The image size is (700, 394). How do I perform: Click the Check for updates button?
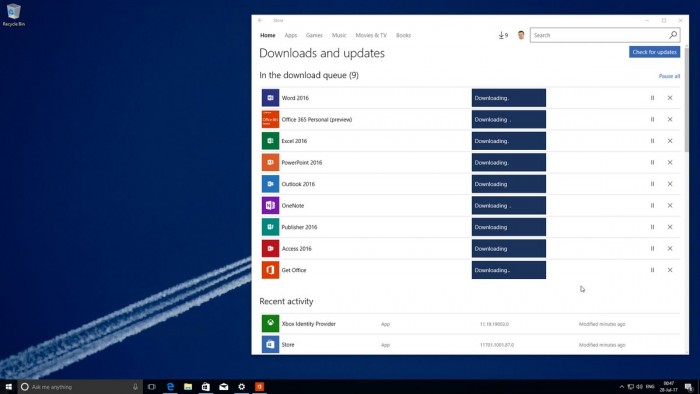[x=654, y=52]
